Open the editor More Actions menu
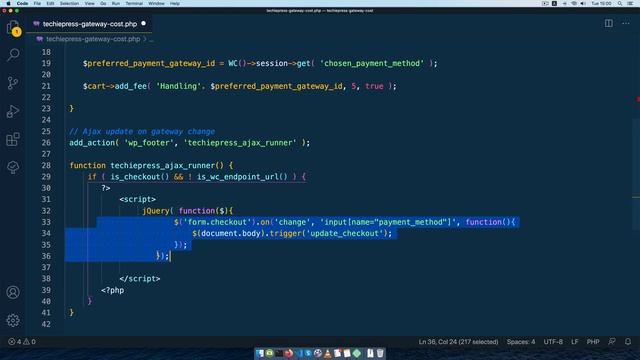 (626, 24)
